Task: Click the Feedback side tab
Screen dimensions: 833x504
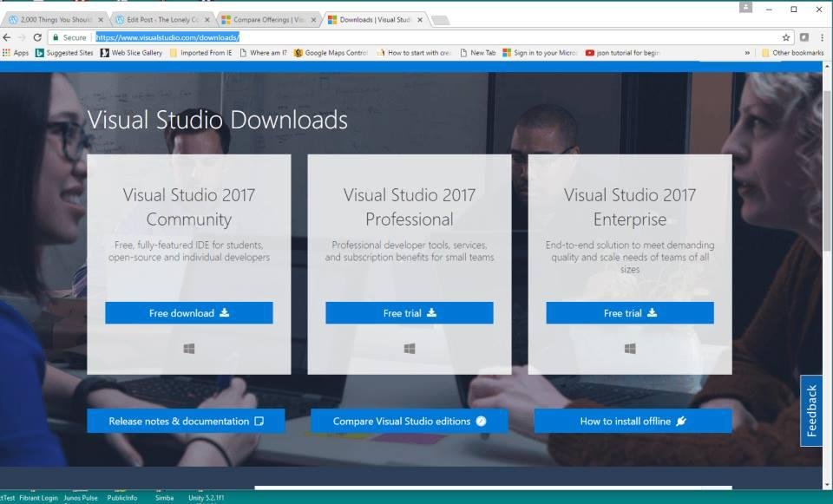Action: 811,410
